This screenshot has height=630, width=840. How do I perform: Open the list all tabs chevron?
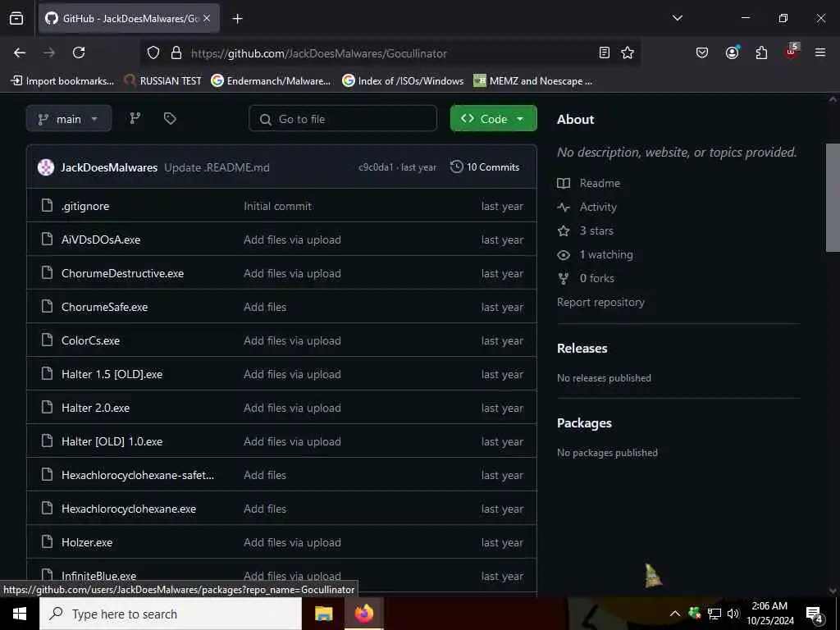678,18
